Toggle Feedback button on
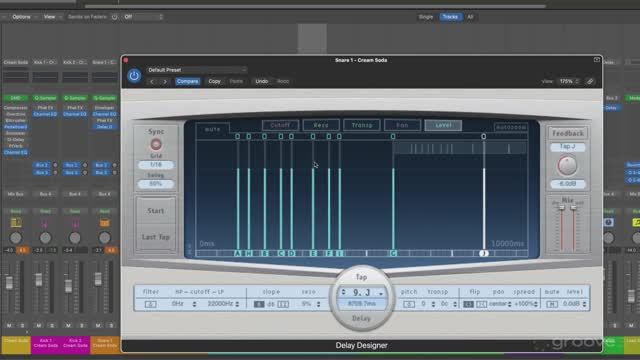The height and width of the screenshot is (360, 640). point(567,133)
